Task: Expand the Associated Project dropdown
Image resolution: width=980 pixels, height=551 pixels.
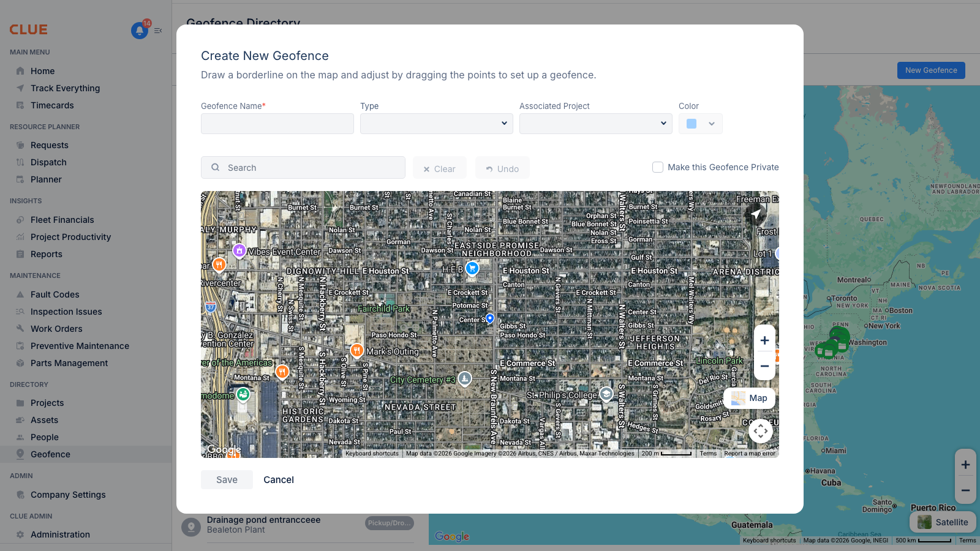Action: (663, 123)
